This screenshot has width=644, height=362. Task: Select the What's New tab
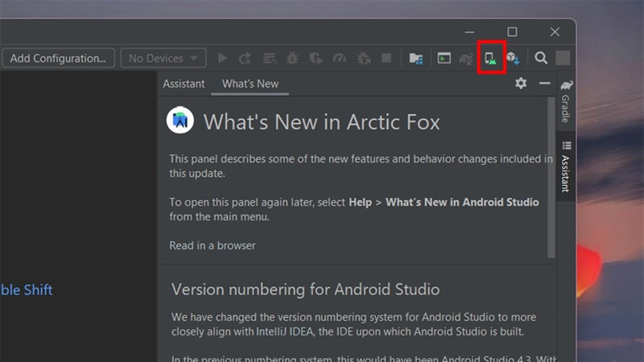250,84
